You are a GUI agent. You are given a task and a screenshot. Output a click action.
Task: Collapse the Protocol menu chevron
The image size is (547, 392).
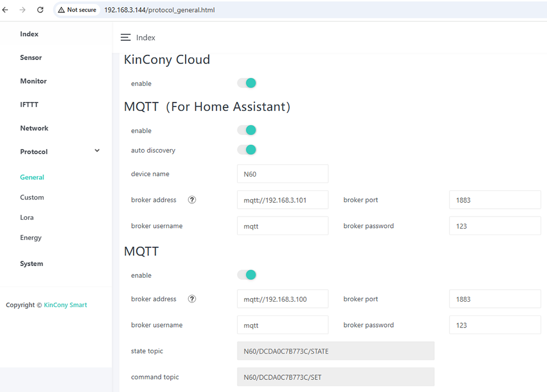(x=97, y=151)
